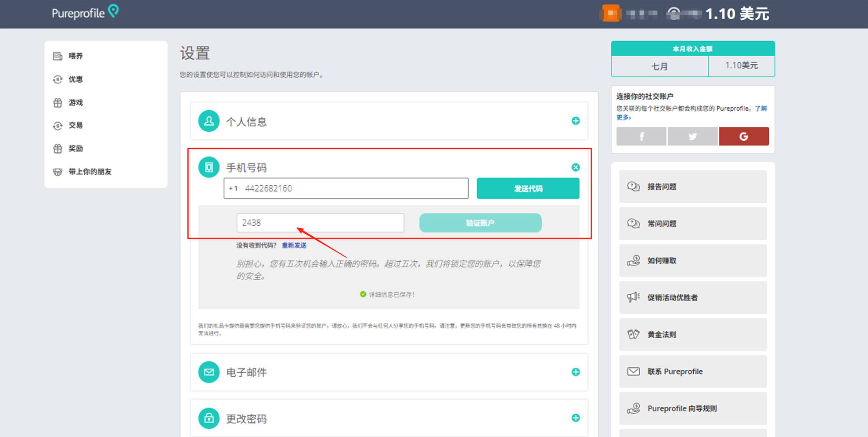Click the 个人信息 person icon

pyautogui.click(x=209, y=121)
